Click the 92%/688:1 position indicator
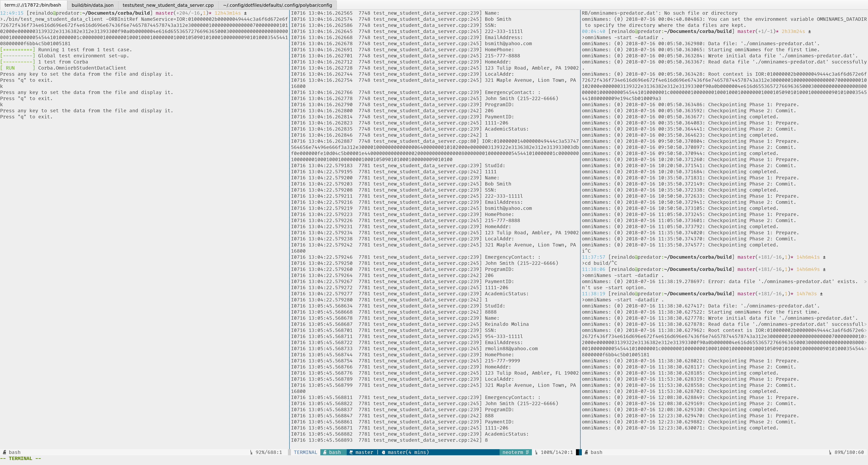The height and width of the screenshot is (465, 868). [x=269, y=452]
